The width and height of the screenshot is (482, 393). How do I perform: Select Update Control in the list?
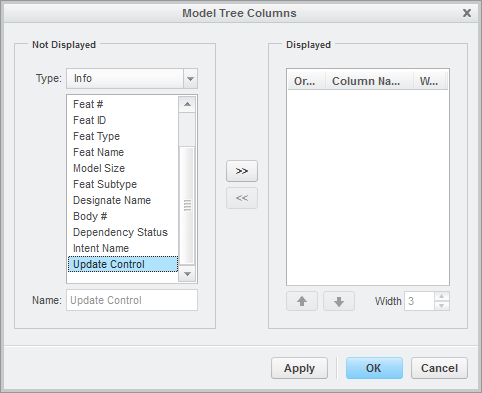click(x=123, y=264)
